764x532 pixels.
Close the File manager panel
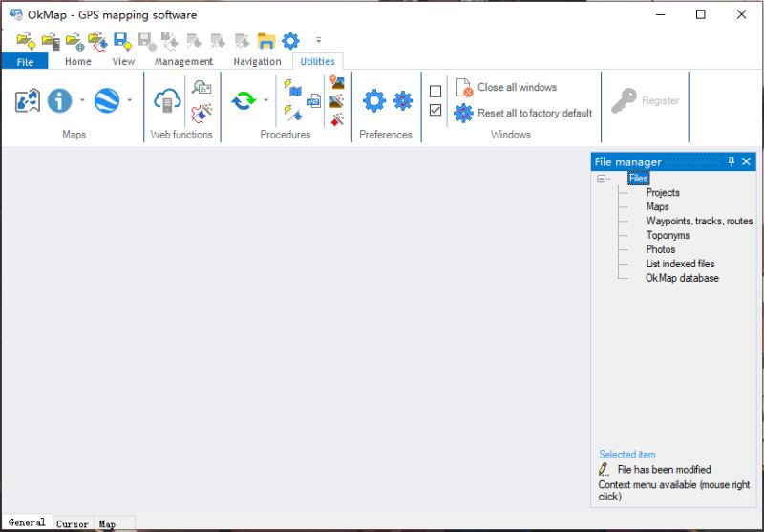click(746, 161)
